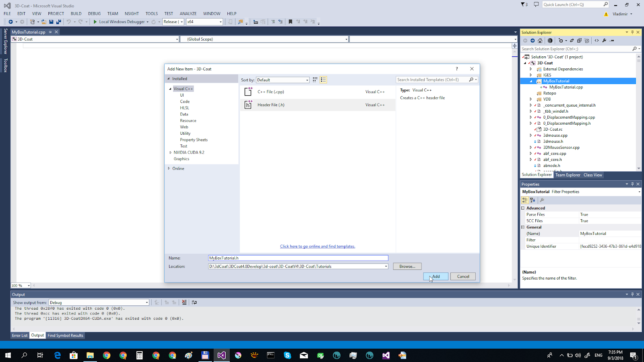
Task: Select MyBoxTutorial.cpp in Solution Explorer
Action: pos(566,87)
